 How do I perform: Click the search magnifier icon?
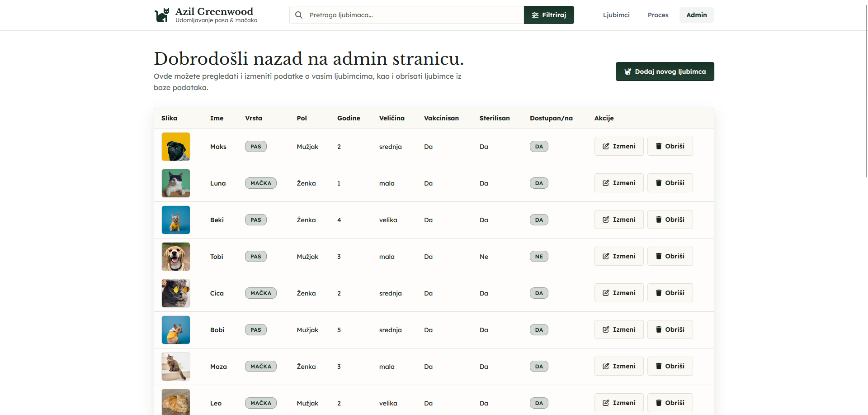[299, 15]
